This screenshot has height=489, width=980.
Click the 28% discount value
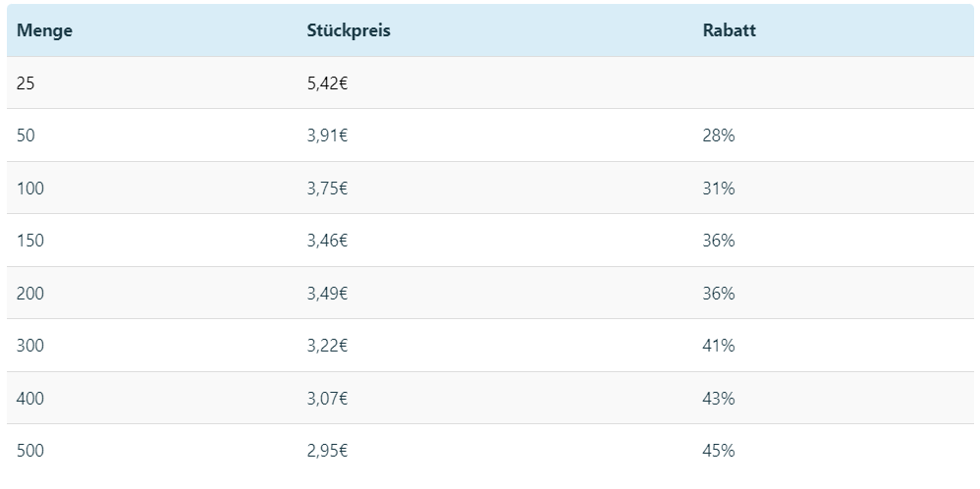[x=718, y=136]
